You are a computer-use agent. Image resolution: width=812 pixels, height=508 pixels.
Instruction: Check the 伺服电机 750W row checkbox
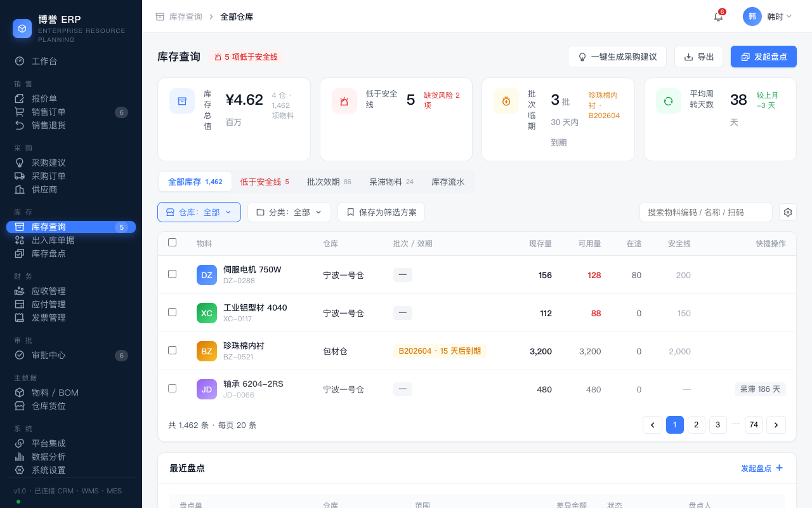pos(172,274)
